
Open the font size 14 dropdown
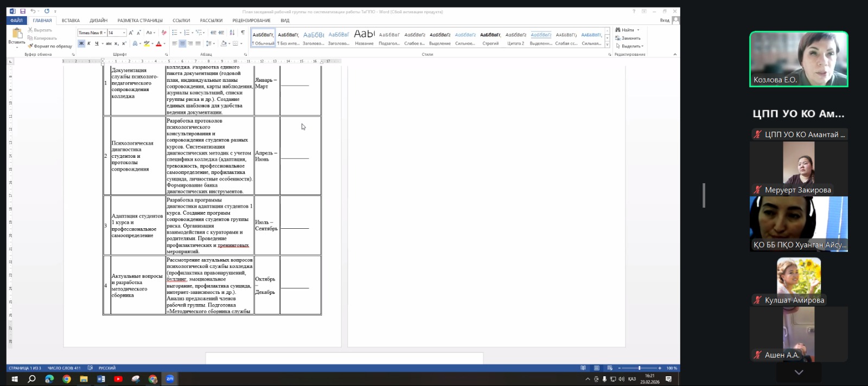coord(124,33)
